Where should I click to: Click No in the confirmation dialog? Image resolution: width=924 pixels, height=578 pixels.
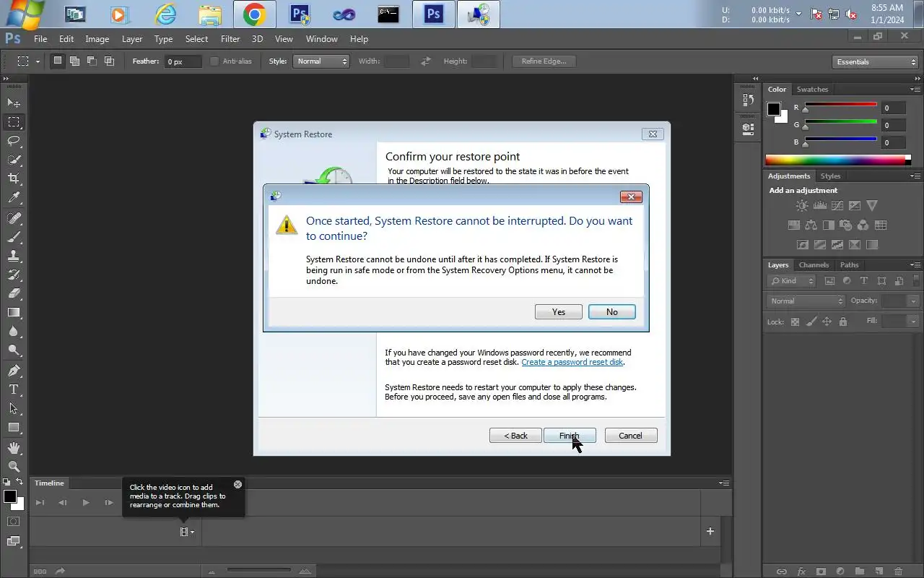612,311
